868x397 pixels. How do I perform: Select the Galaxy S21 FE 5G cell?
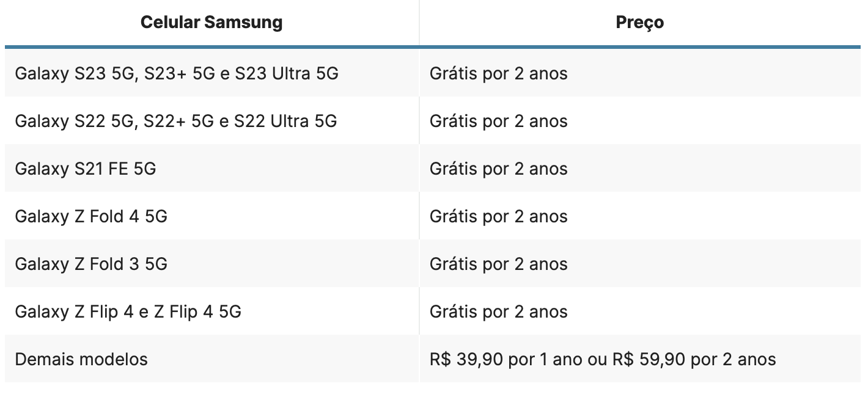coord(86,169)
